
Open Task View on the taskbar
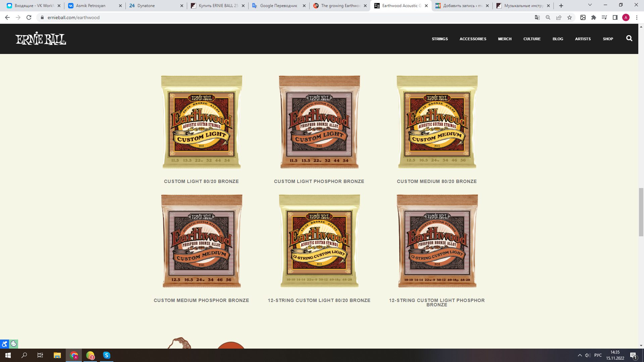[40, 355]
